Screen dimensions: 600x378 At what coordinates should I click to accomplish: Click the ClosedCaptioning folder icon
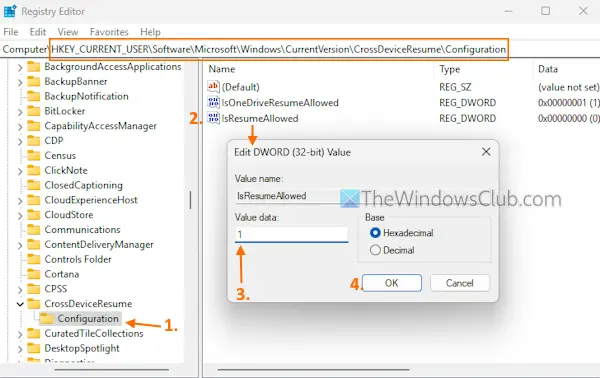click(x=34, y=185)
